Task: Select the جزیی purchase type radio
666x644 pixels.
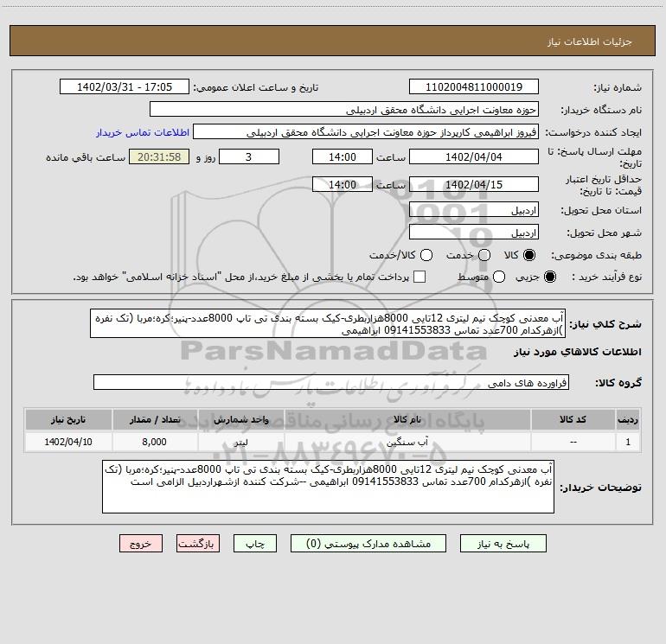Action: pos(549,277)
